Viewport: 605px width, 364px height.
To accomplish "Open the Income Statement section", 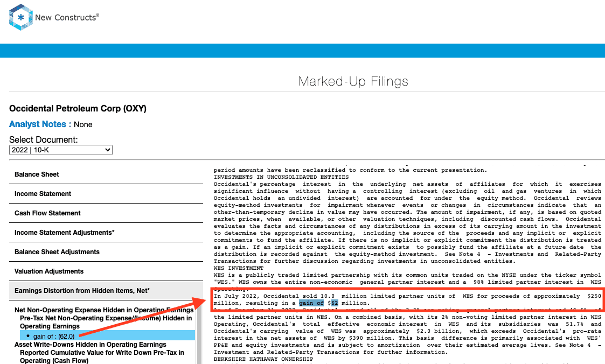I will (106, 193).
